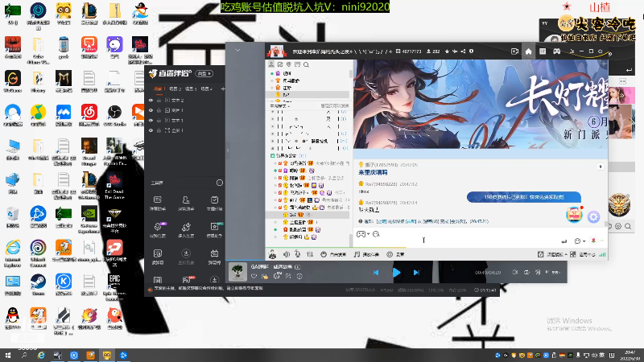Toggle visibility of 全屏 1 source
Viewport: 644px width, 362px height.
point(151,130)
